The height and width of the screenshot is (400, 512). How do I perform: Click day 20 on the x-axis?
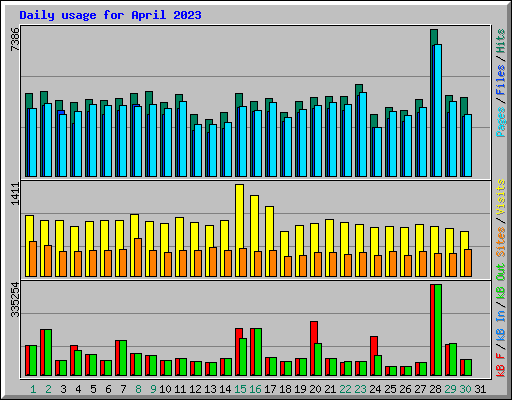point(315,389)
